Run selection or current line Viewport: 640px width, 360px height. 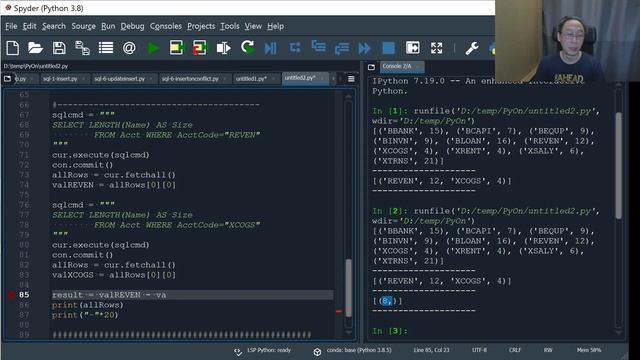[x=223, y=48]
